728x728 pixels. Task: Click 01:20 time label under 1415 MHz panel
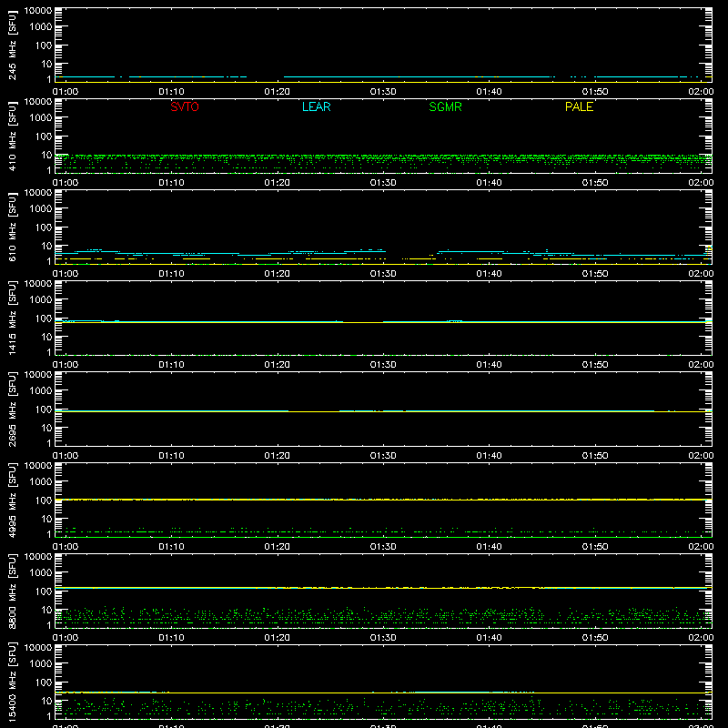278,365
